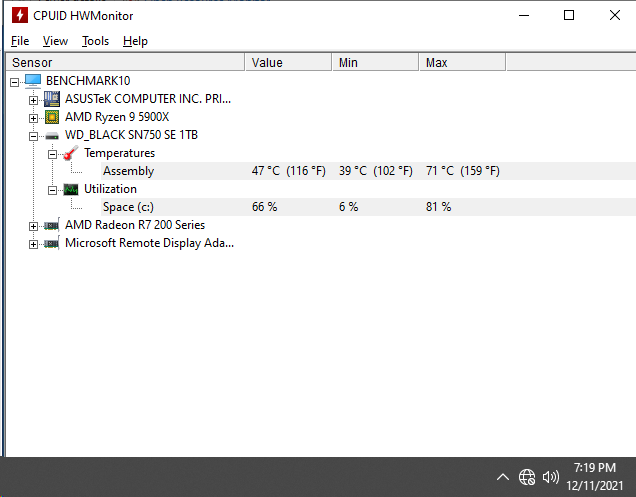This screenshot has height=497, width=636.
Task: Select the Space (c:) sensor row
Action: coord(369,207)
